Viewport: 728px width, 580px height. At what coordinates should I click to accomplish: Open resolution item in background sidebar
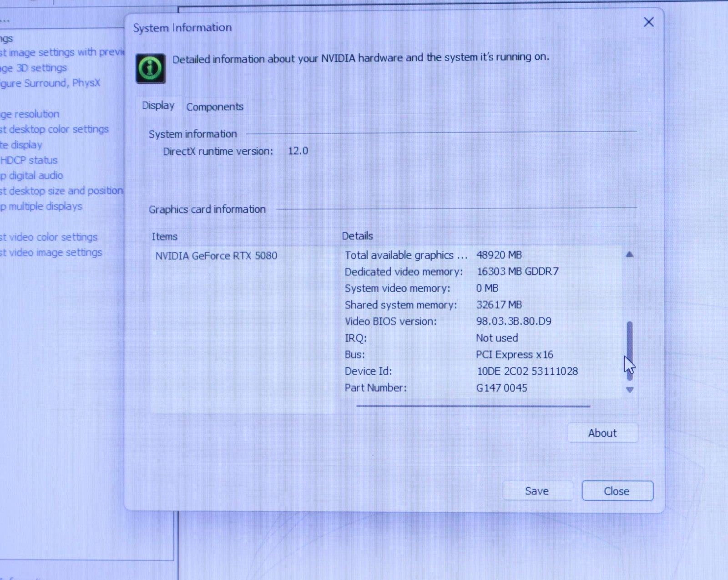tap(30, 114)
